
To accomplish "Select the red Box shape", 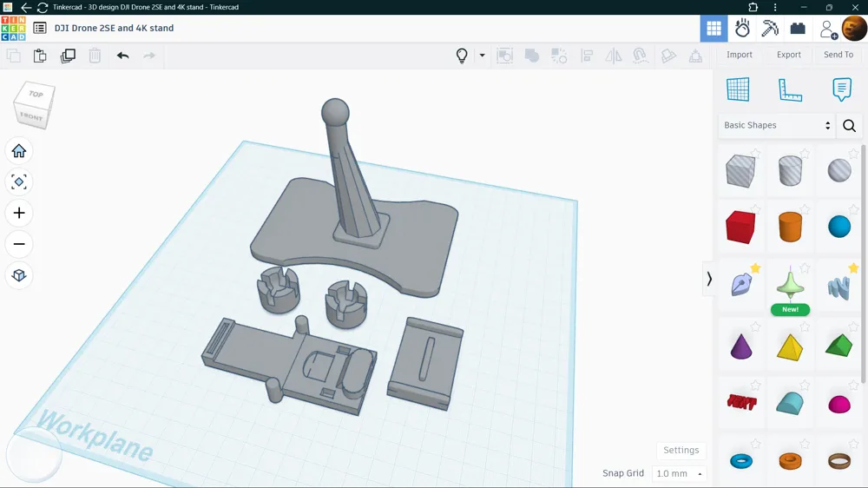I will (740, 227).
